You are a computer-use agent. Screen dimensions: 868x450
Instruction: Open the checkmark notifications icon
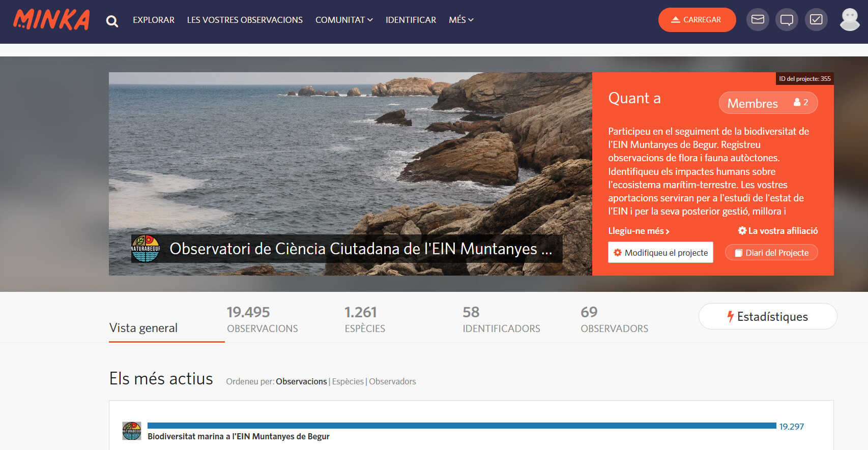coord(816,20)
